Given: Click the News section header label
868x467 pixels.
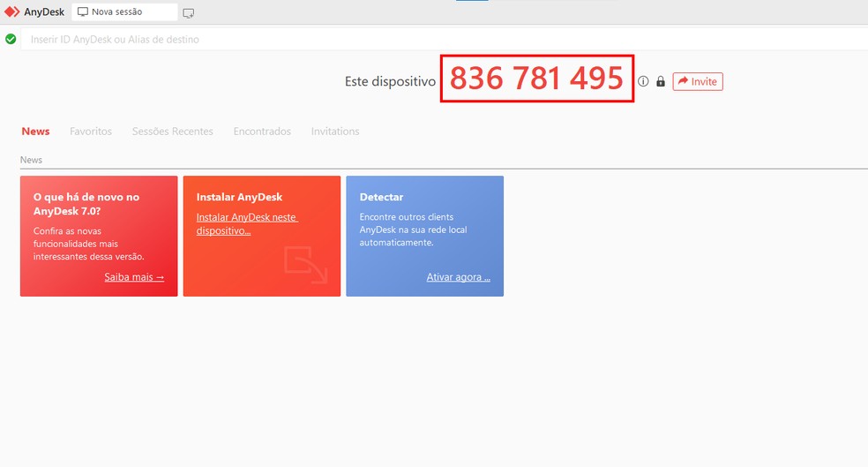Looking at the screenshot, I should point(31,160).
